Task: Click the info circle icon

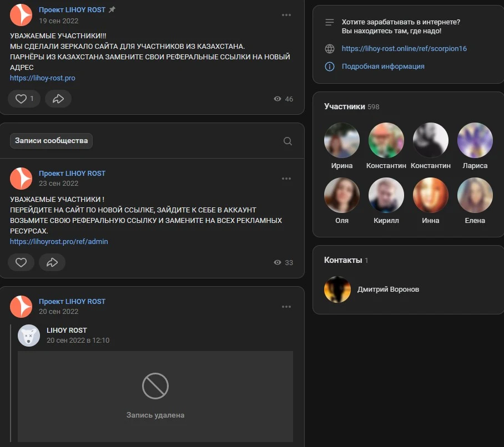Action: pyautogui.click(x=330, y=67)
